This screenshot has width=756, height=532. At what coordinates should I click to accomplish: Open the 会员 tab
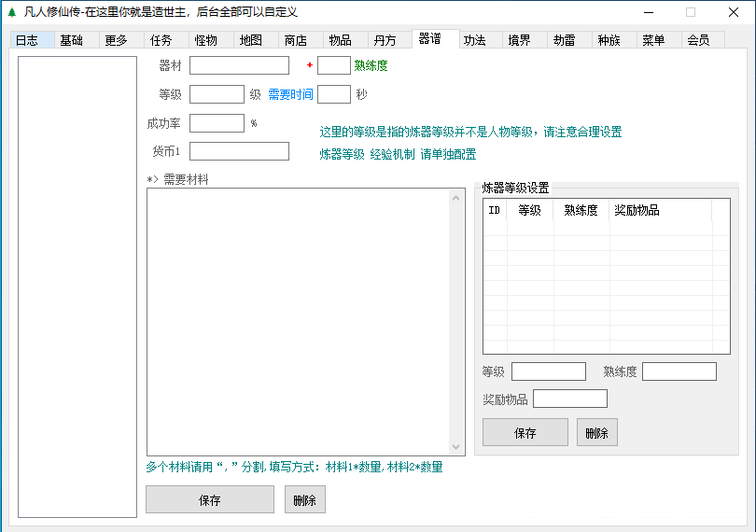[x=704, y=40]
